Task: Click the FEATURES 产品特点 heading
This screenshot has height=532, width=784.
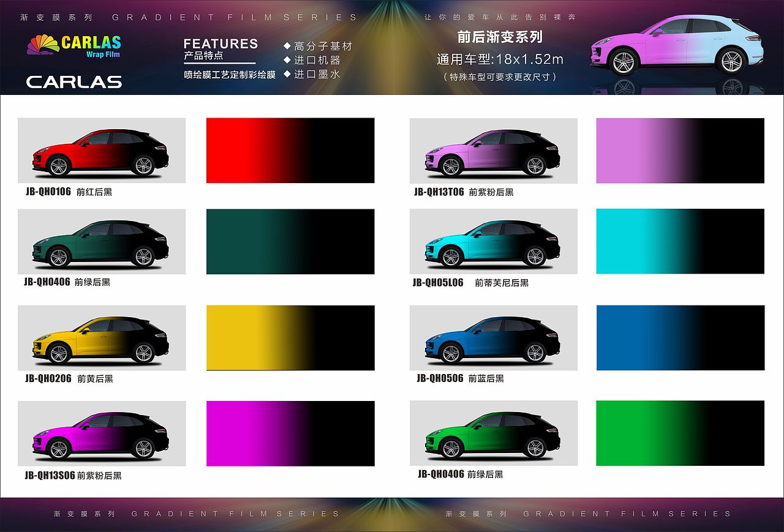Action: [x=221, y=50]
